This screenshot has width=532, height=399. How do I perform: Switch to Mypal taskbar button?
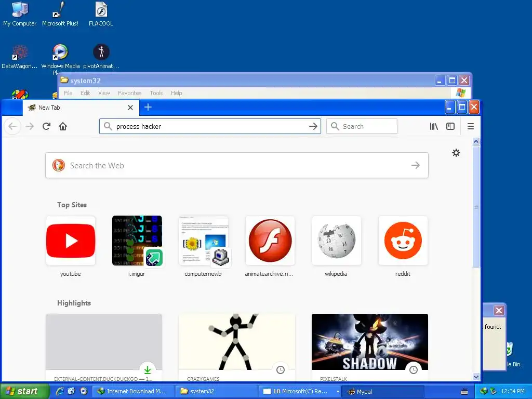point(383,391)
